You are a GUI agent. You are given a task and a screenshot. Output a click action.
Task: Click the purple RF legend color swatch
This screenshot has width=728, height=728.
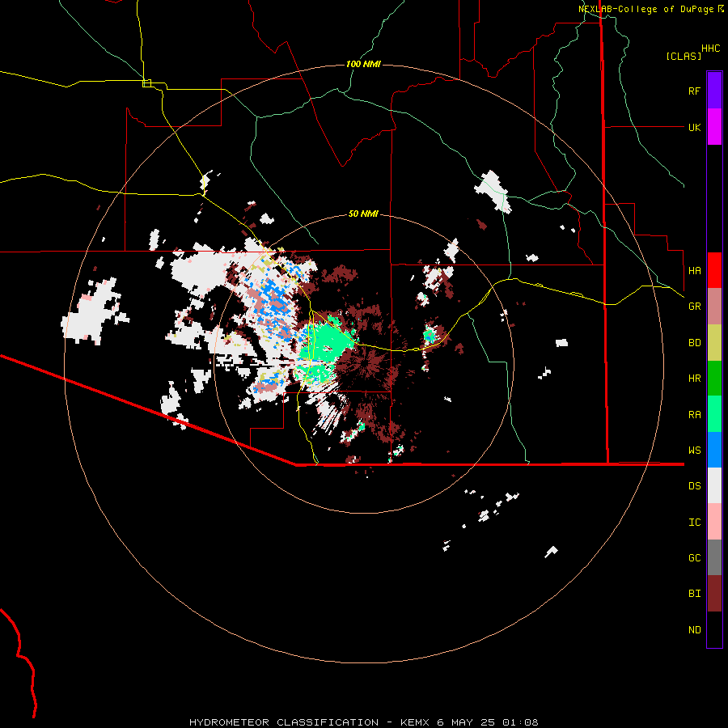click(714, 91)
